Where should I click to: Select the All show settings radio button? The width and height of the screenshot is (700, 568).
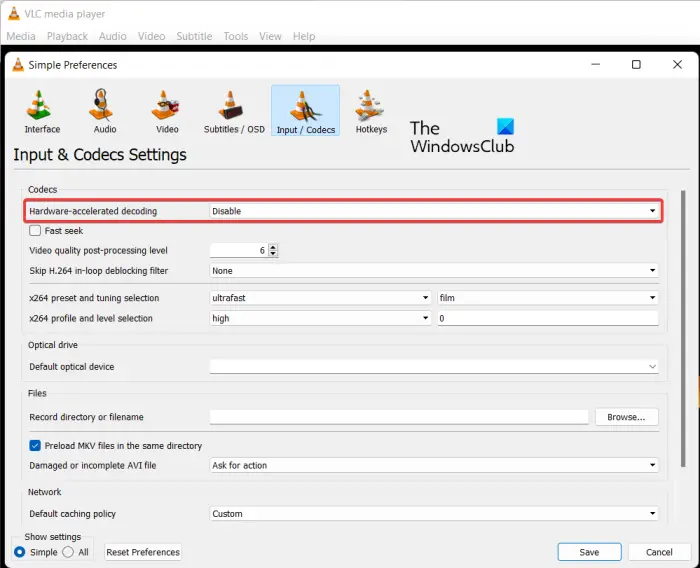point(68,552)
